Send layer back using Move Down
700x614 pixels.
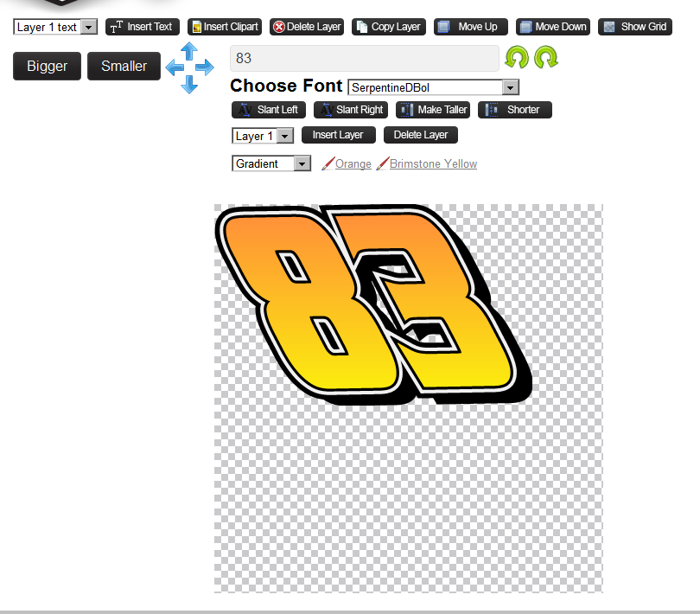click(553, 27)
